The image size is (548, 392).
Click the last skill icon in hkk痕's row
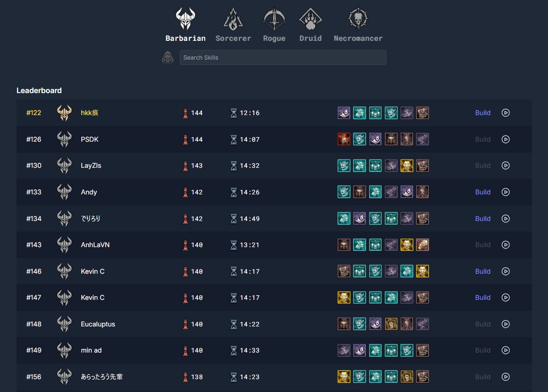[423, 113]
